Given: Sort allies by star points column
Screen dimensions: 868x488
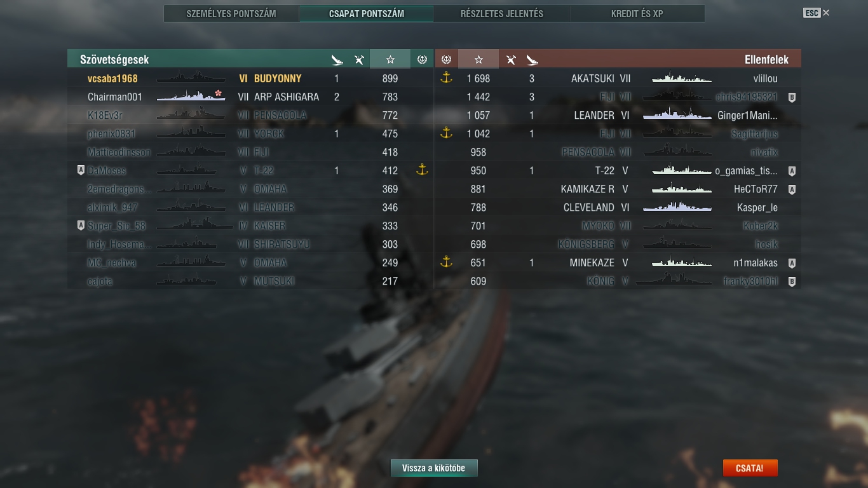Looking at the screenshot, I should (x=390, y=59).
